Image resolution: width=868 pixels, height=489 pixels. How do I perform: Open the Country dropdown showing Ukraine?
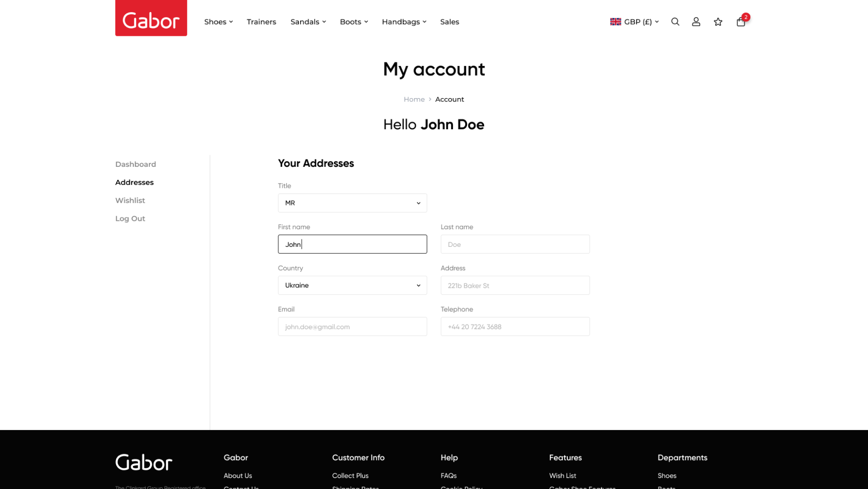point(352,285)
